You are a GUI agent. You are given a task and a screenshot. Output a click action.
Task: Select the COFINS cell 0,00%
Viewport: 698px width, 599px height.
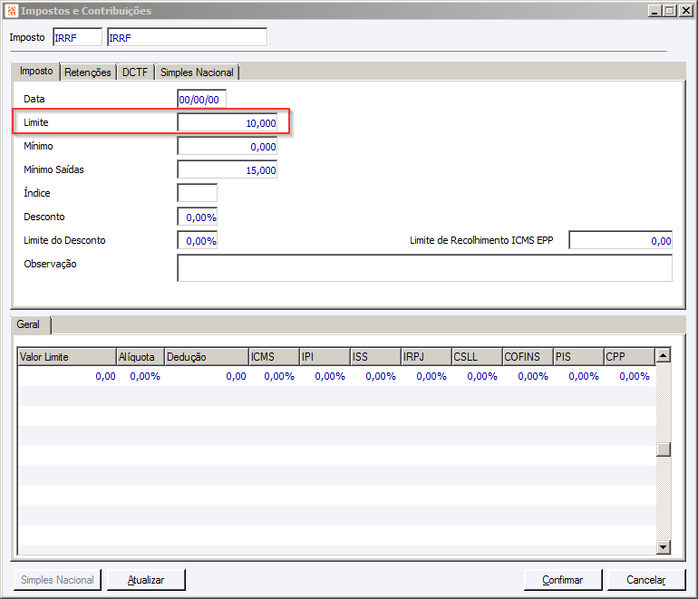pyautogui.click(x=528, y=376)
